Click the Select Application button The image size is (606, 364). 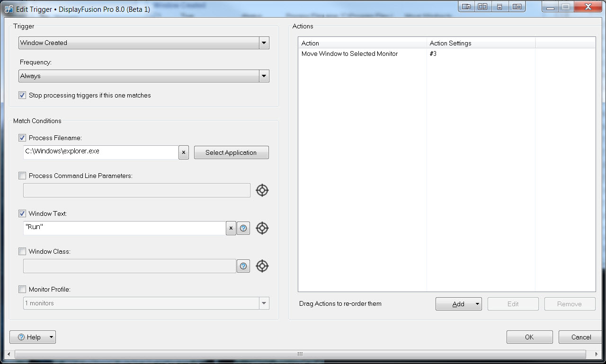click(x=231, y=152)
